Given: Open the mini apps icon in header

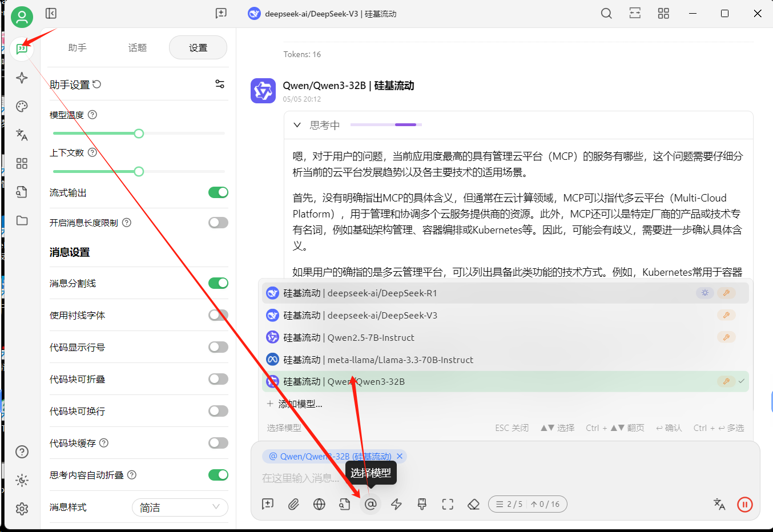Looking at the screenshot, I should (663, 13).
